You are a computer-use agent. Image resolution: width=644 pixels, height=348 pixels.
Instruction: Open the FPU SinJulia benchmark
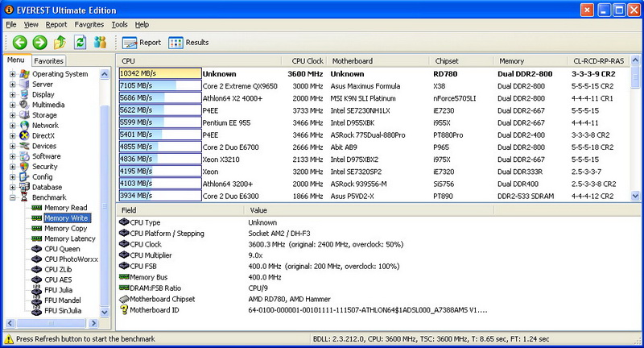click(63, 310)
